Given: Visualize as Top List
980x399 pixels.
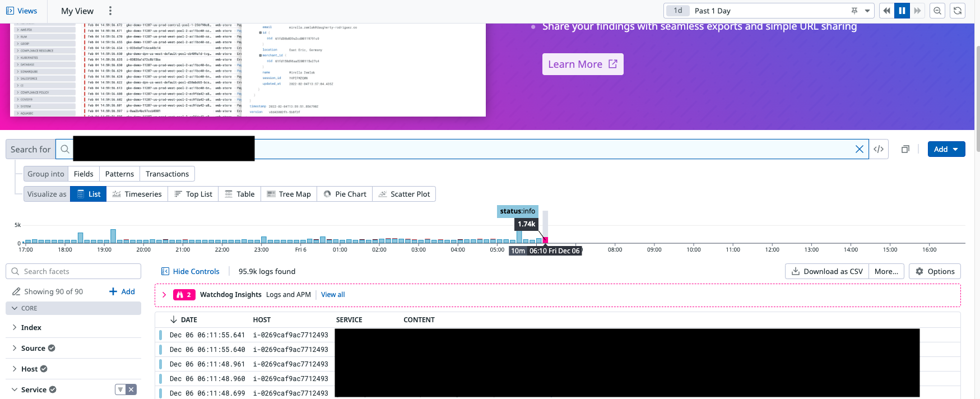Looking at the screenshot, I should pyautogui.click(x=193, y=194).
